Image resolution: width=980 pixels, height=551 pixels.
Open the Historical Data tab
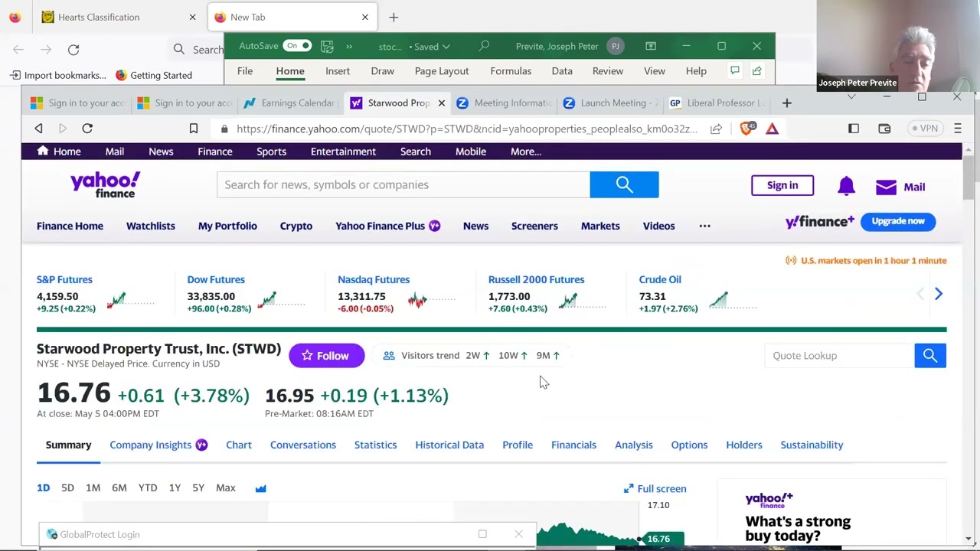click(449, 445)
